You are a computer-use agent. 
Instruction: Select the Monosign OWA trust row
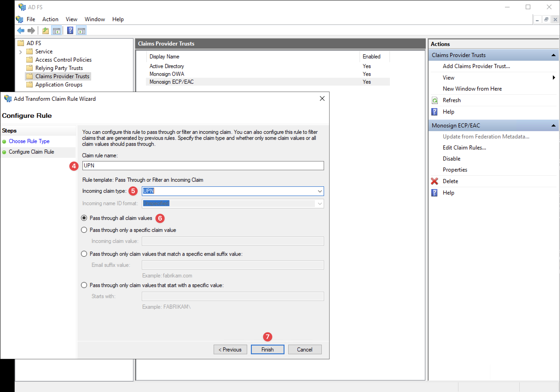coord(167,74)
